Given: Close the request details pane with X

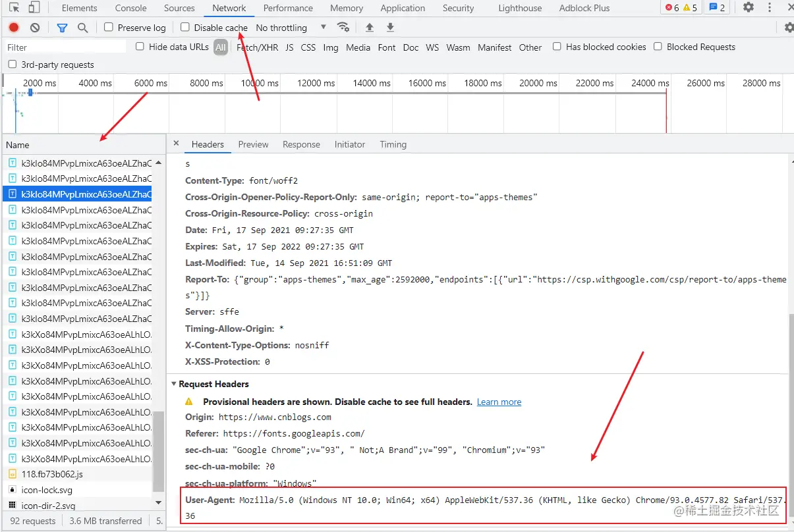Looking at the screenshot, I should click(176, 144).
